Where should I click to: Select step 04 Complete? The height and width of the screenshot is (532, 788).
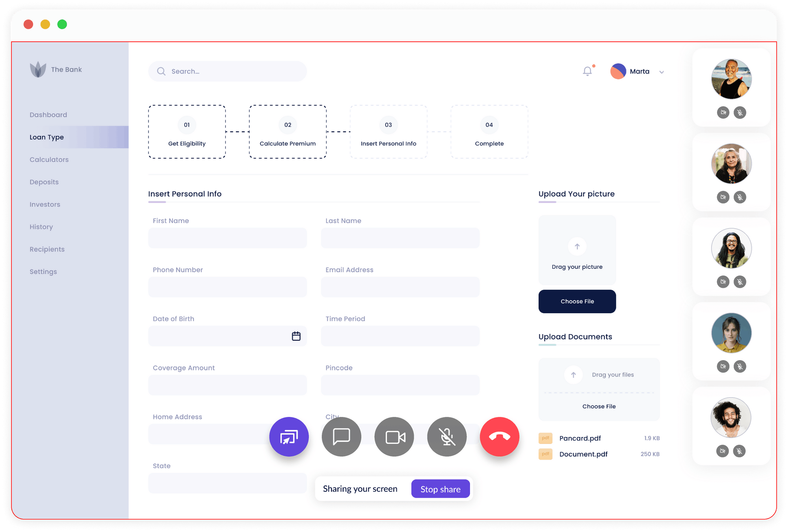[489, 132]
